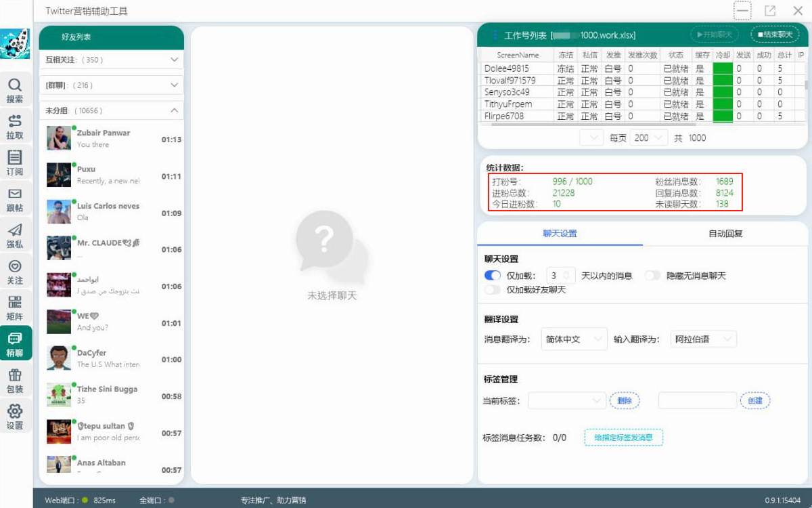Enable the 仅加载好友聊天 switch
812x508 pixels.
(x=492, y=290)
